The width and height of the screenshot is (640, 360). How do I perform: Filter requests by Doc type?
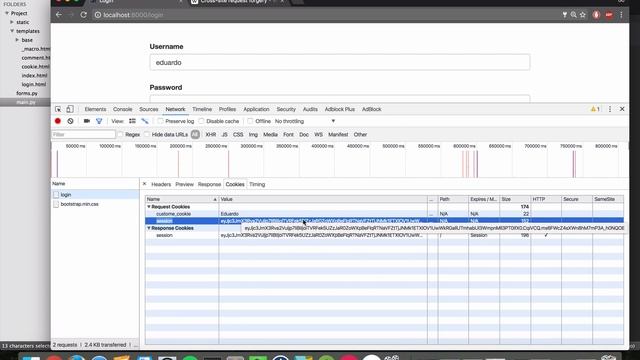click(304, 134)
